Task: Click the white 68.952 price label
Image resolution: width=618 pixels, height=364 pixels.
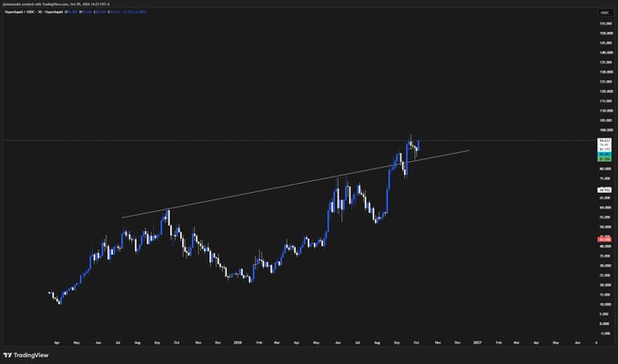Action: tap(604, 190)
